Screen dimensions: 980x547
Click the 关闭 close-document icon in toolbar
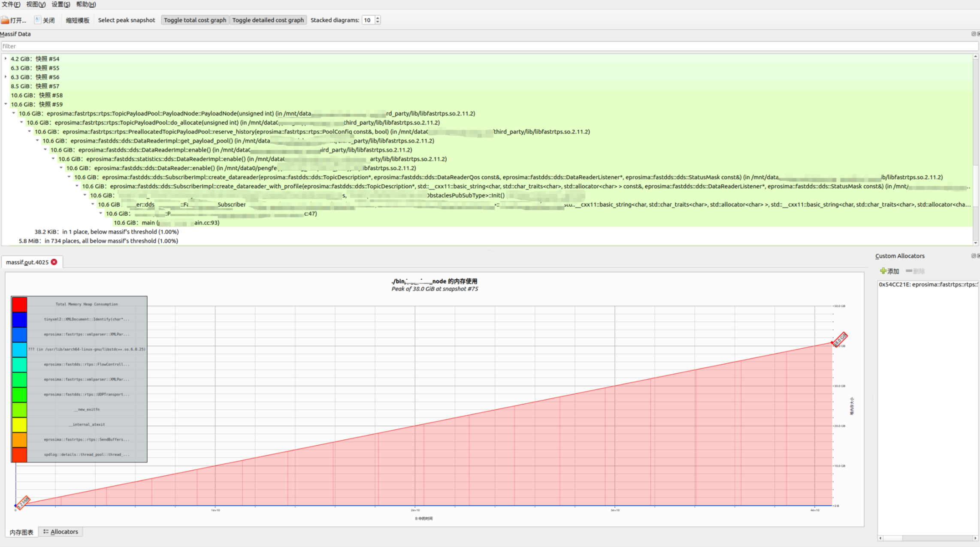pos(38,20)
